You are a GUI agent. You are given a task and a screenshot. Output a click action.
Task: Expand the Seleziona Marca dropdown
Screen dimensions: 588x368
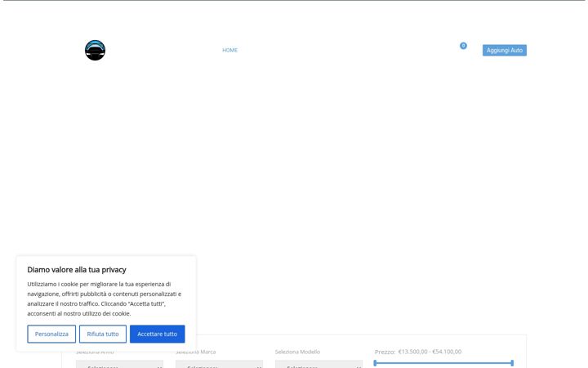(219, 365)
